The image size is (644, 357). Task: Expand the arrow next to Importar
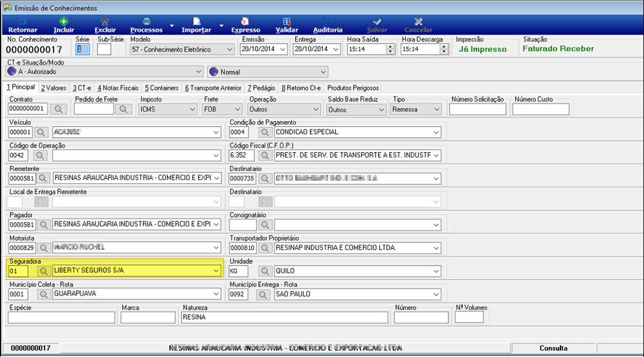221,25
